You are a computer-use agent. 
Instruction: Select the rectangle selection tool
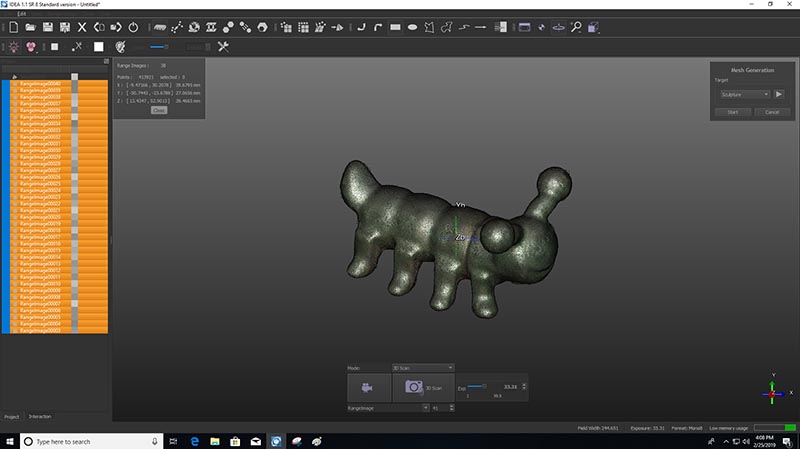click(395, 27)
